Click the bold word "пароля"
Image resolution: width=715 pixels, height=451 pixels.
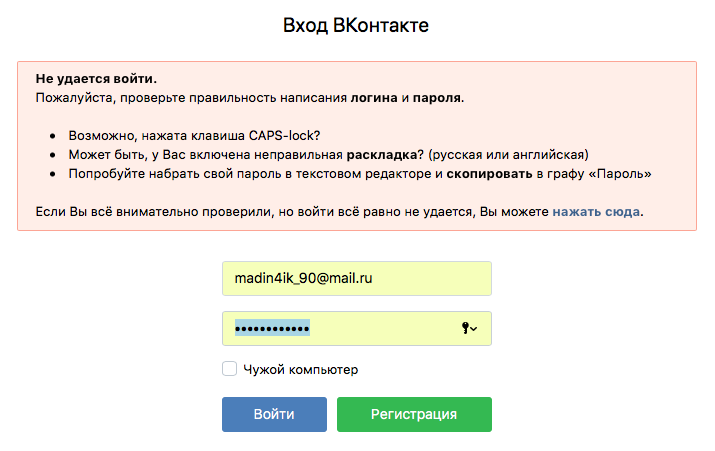point(437,98)
